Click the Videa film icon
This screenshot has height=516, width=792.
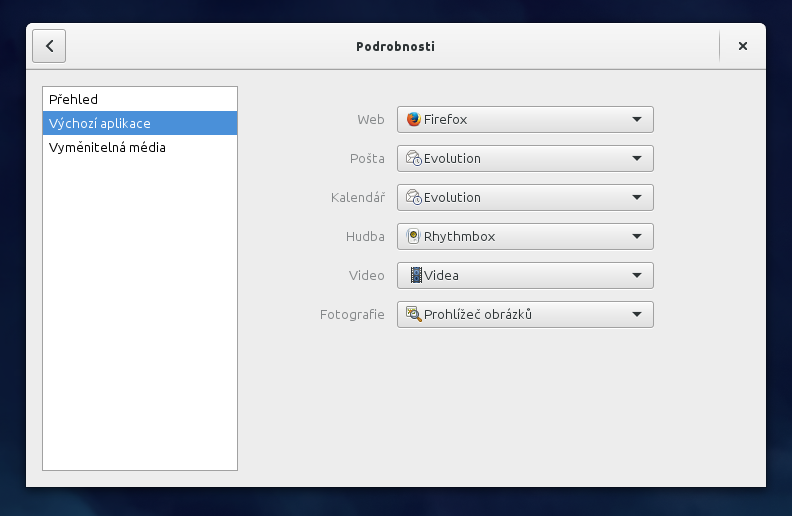(415, 275)
